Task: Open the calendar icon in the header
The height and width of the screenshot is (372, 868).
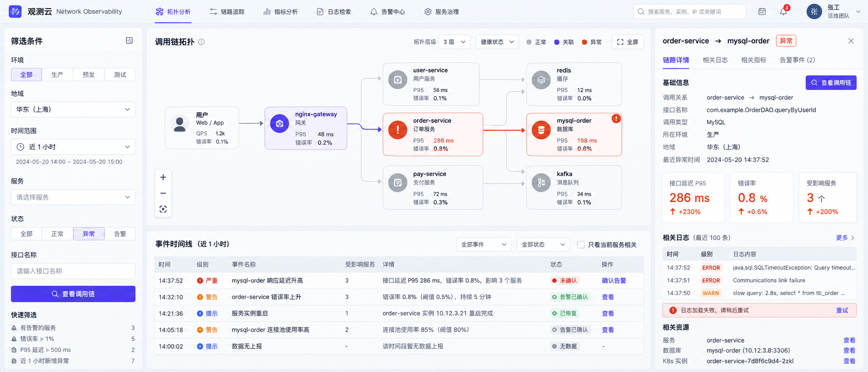Action: (x=762, y=11)
